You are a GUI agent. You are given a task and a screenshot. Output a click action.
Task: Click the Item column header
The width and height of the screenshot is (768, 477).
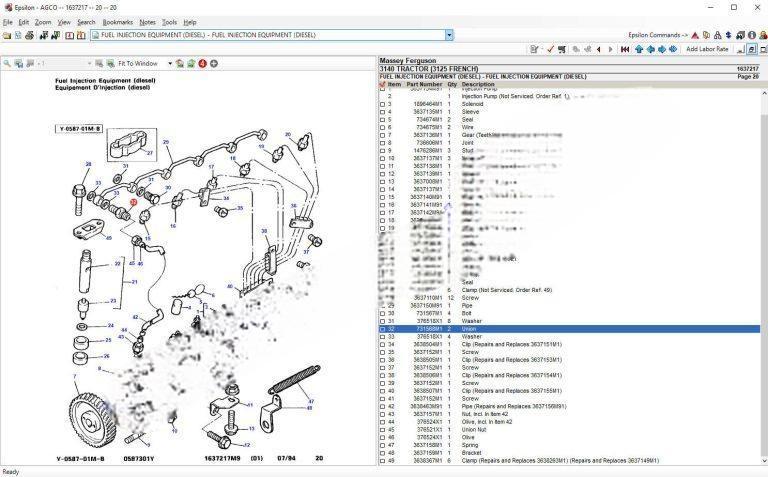coord(394,85)
